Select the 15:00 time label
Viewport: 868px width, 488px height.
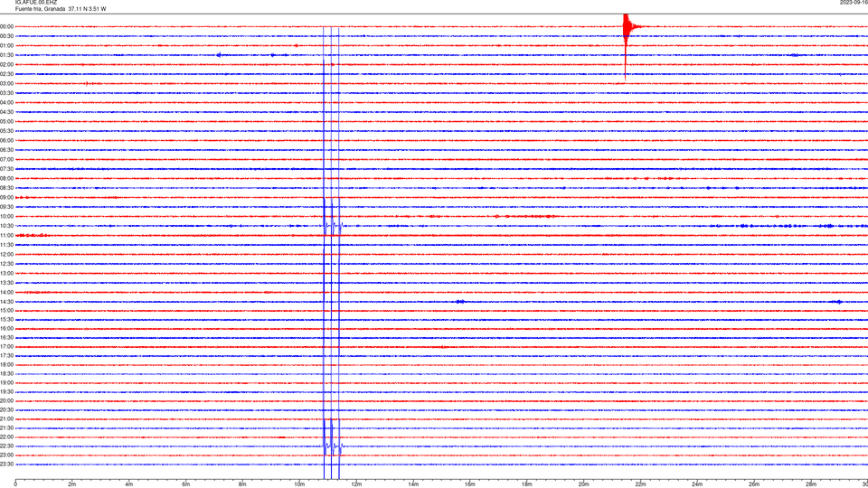[x=6, y=310]
